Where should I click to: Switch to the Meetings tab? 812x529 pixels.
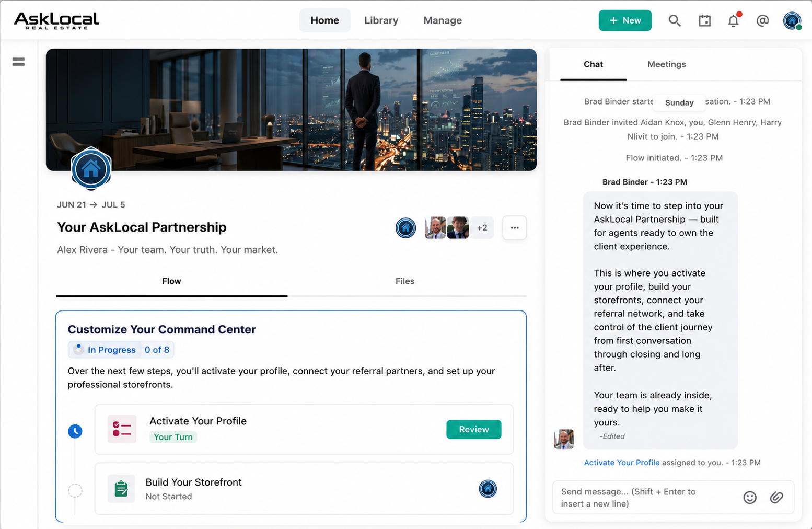pyautogui.click(x=666, y=64)
